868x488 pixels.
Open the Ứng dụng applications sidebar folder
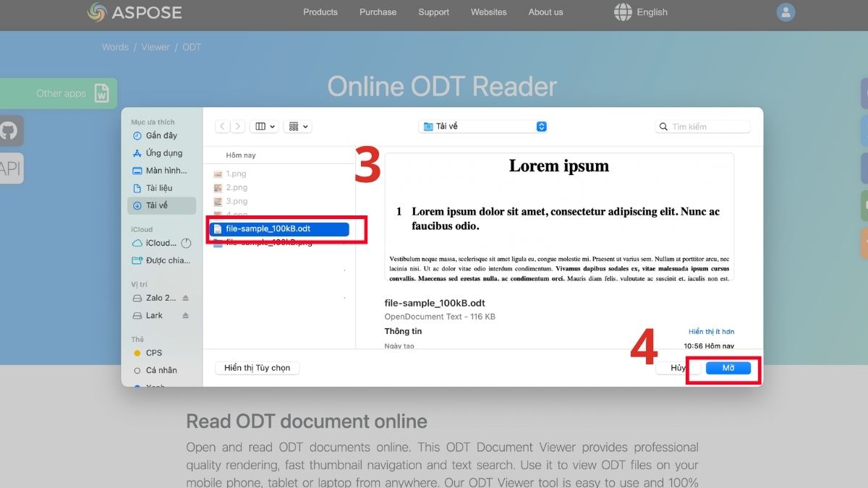[x=157, y=153]
